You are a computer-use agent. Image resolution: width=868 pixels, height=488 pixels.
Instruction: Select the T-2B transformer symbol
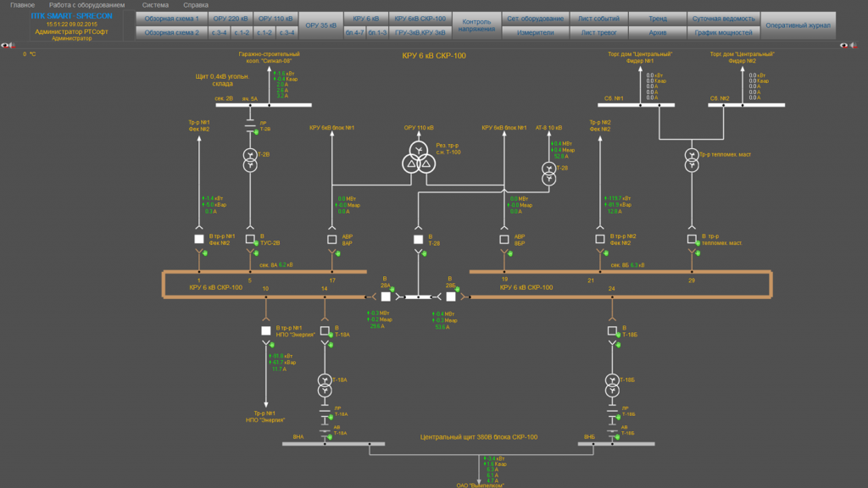coord(250,160)
